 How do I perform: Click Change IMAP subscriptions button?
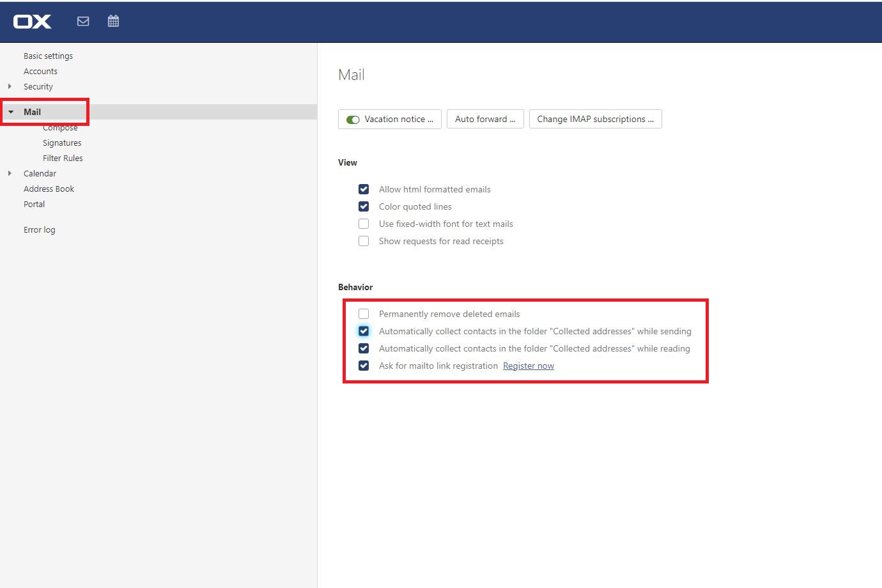595,119
